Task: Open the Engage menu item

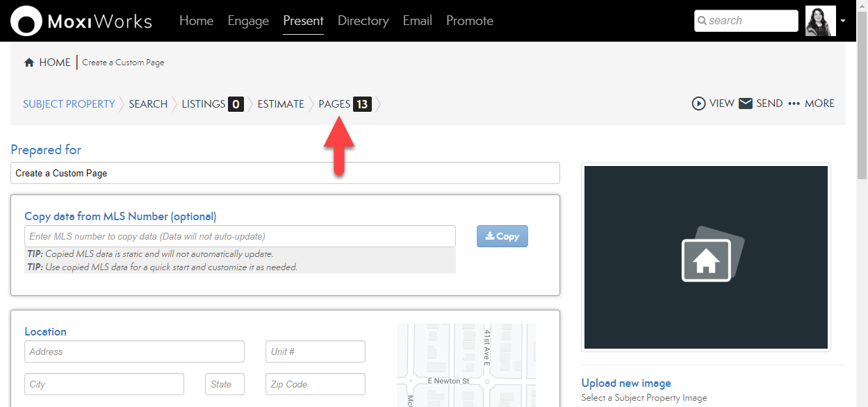Action: [248, 21]
